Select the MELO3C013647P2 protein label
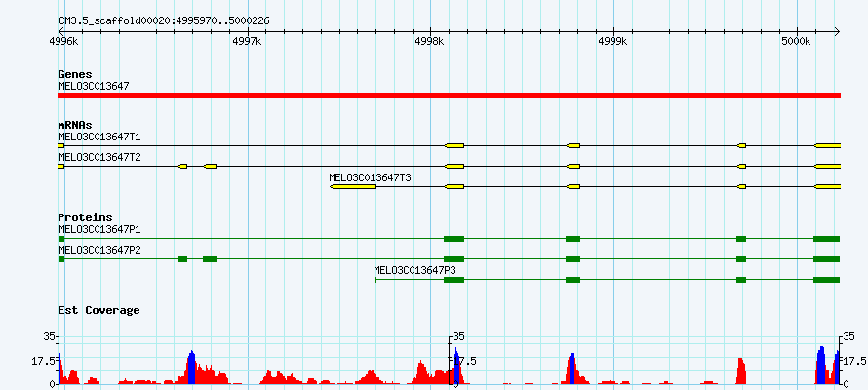The image size is (868, 390). [x=99, y=250]
